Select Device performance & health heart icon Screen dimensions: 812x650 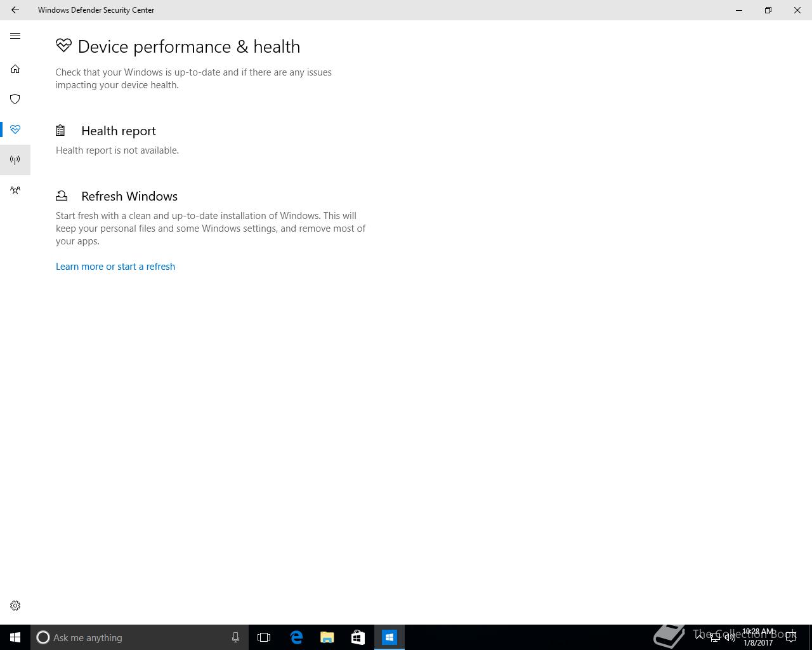15,129
